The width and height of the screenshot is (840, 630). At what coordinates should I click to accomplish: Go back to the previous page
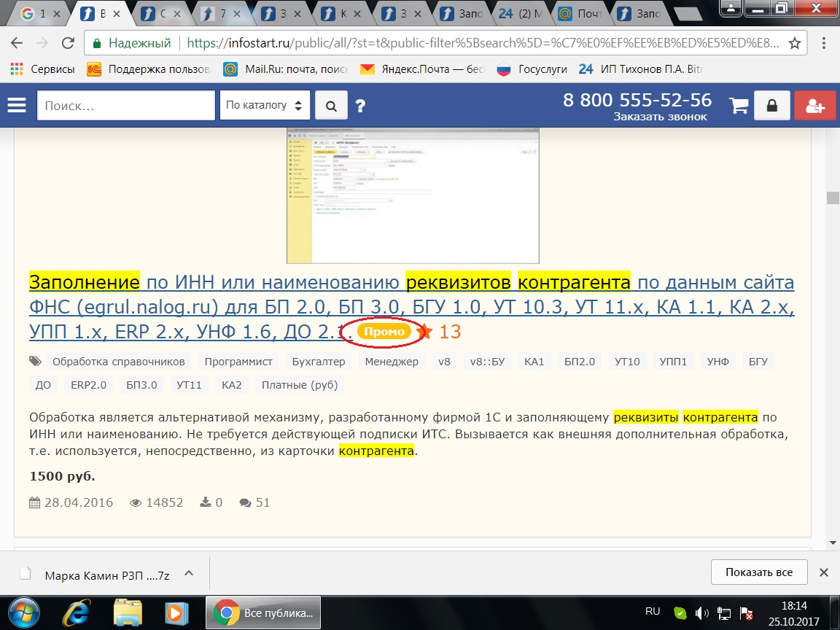coord(17,43)
